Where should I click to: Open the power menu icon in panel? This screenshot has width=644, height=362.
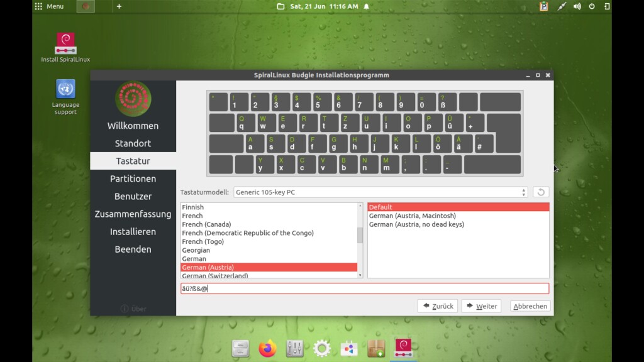[x=592, y=6]
